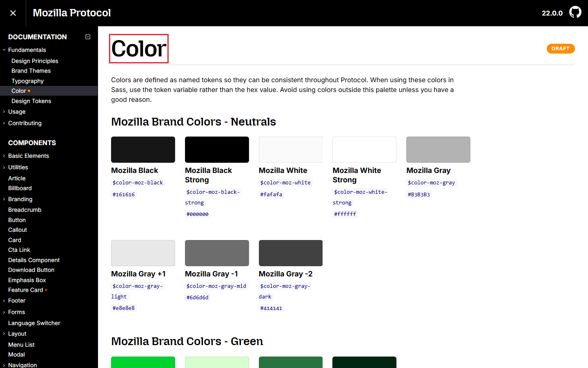Open the Breadcrumb component
This screenshot has height=368, width=588.
click(24, 210)
